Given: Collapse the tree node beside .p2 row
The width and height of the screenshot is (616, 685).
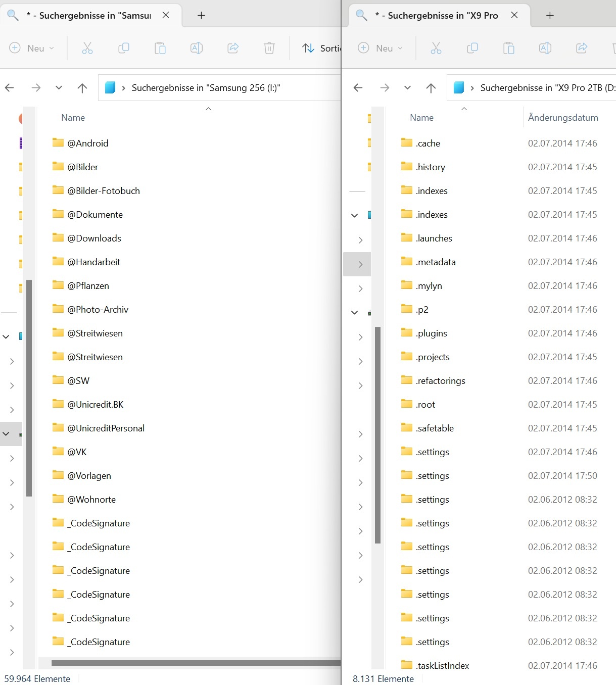Looking at the screenshot, I should click(x=355, y=313).
